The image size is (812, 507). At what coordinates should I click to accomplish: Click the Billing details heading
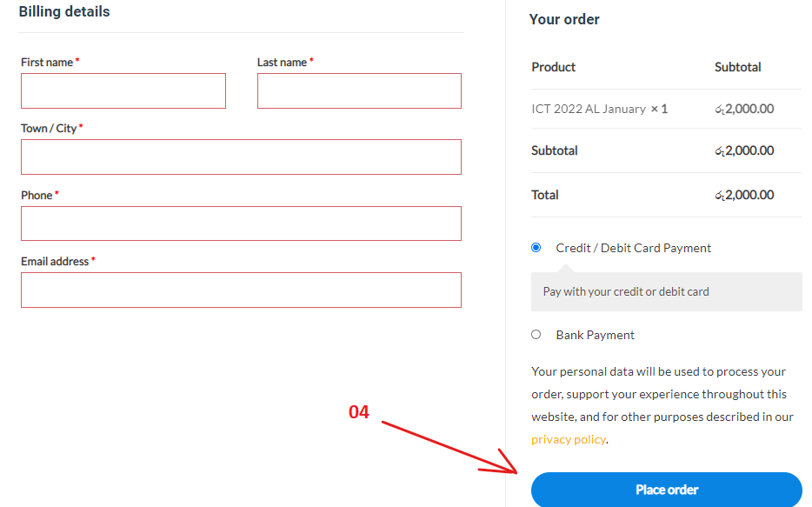(x=64, y=11)
